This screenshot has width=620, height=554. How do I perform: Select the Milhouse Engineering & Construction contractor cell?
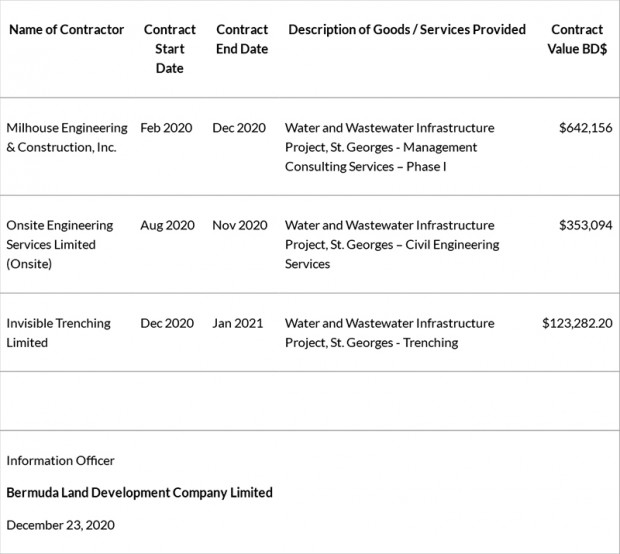pos(67,138)
